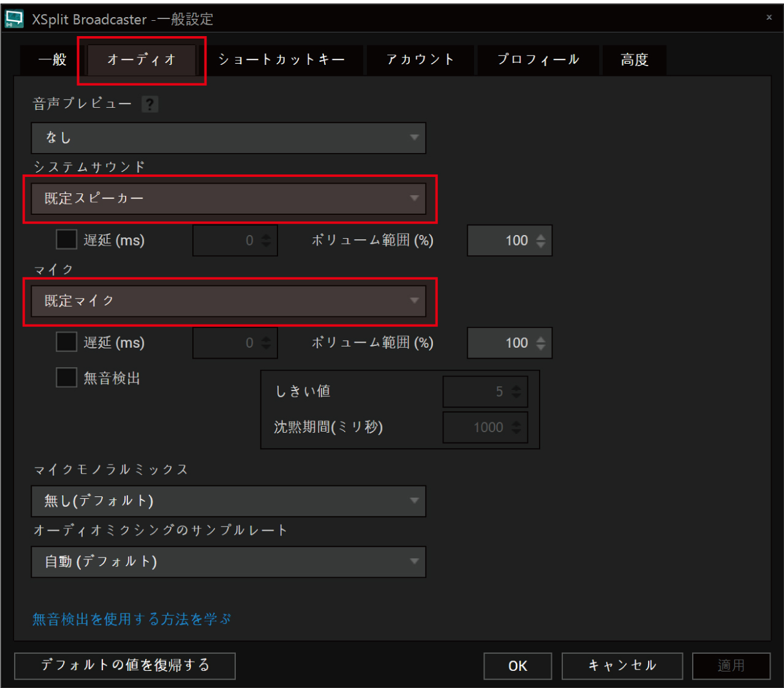This screenshot has width=784, height=688.
Task: Click the 沈黙期間(ミリ秒) value field
Action: (x=485, y=427)
